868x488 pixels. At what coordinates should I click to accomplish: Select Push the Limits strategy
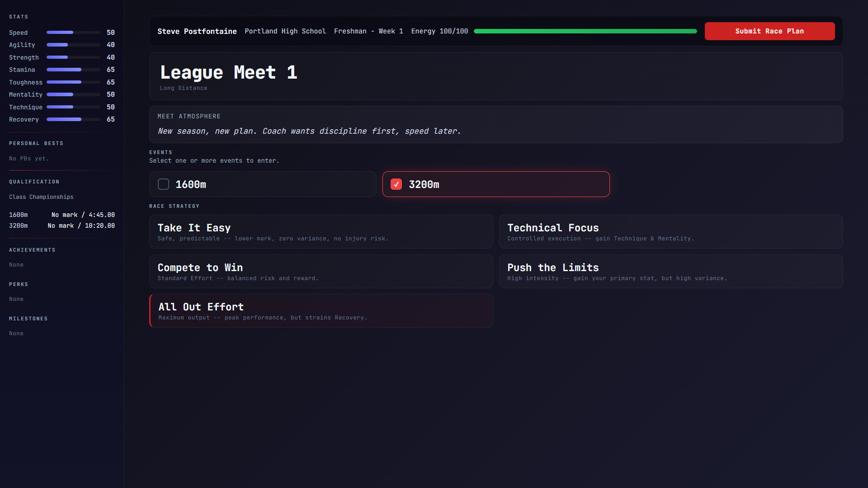pyautogui.click(x=670, y=272)
